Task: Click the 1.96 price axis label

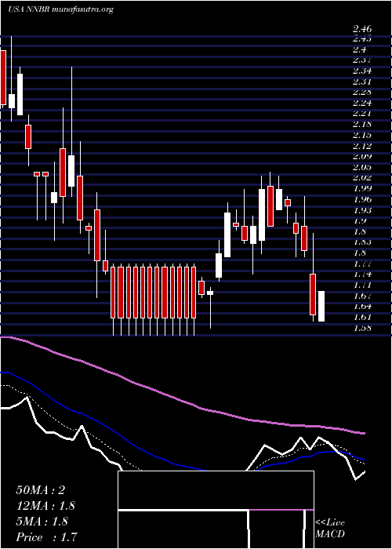Action: pyautogui.click(x=362, y=199)
